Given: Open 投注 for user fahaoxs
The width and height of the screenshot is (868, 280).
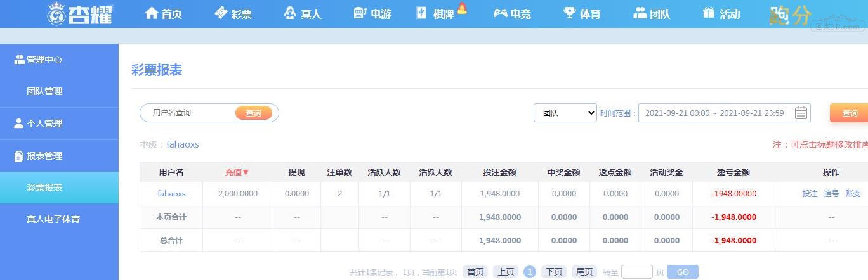Looking at the screenshot, I should click(810, 194).
